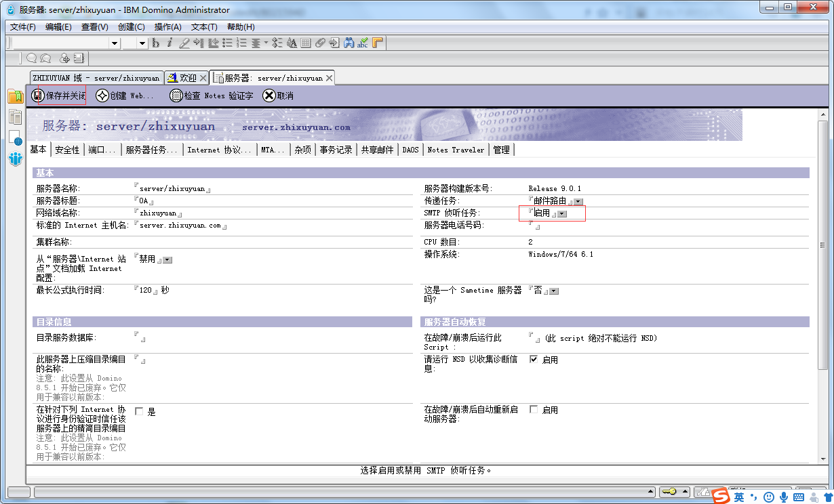Screen dimensions: 834x504
Task: Click the 创建 Web... button
Action: coord(125,96)
